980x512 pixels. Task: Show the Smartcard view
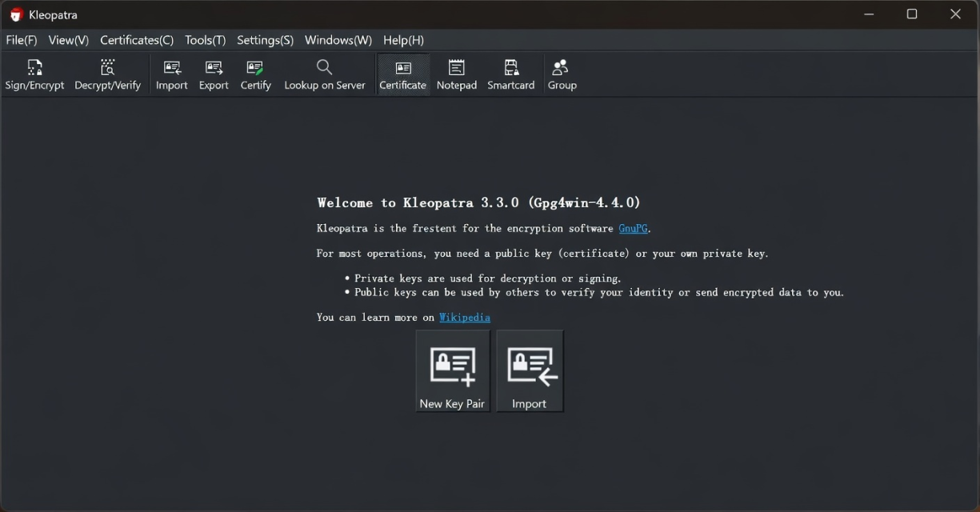coord(511,75)
